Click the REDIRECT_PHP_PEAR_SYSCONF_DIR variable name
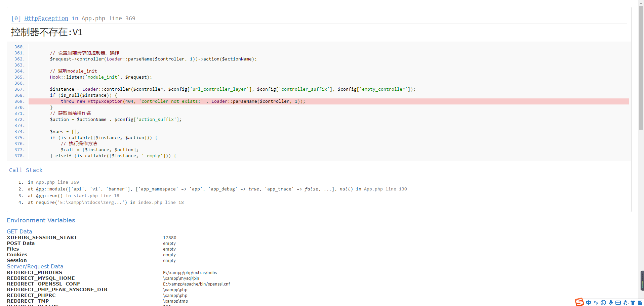This screenshot has height=306, width=644. coord(57,290)
